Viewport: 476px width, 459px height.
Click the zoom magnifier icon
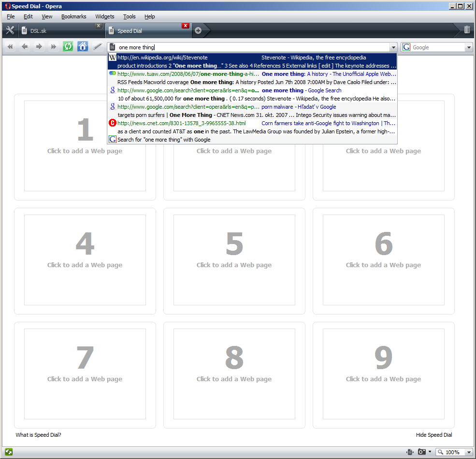click(441, 452)
